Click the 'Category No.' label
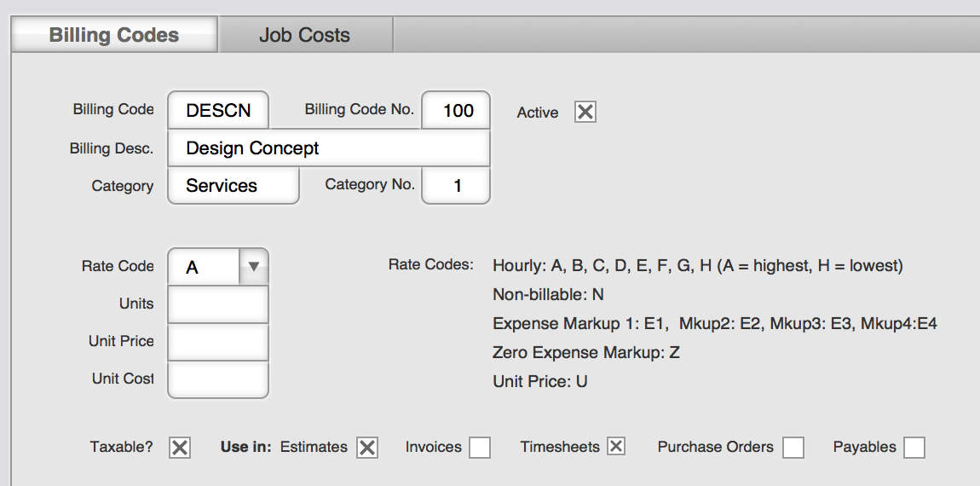980x486 pixels. click(x=369, y=184)
